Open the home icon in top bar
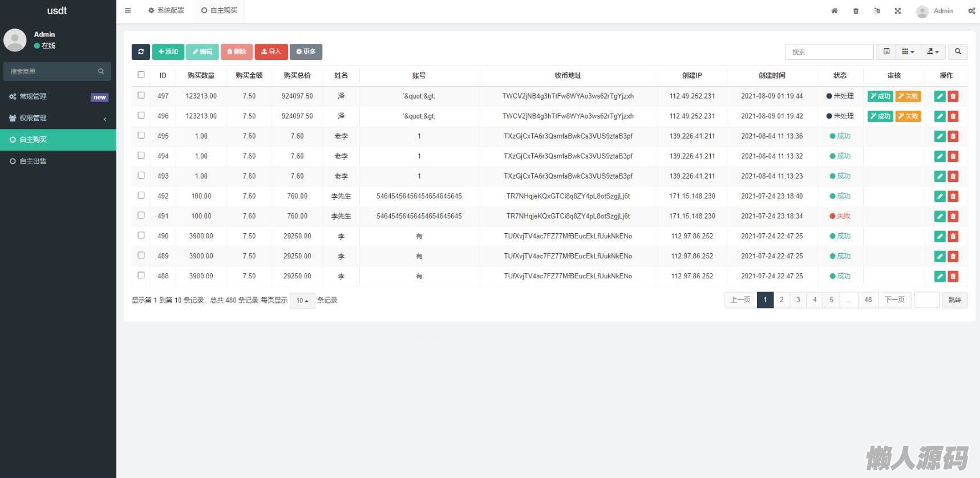The width and height of the screenshot is (980, 478). pyautogui.click(x=834, y=11)
